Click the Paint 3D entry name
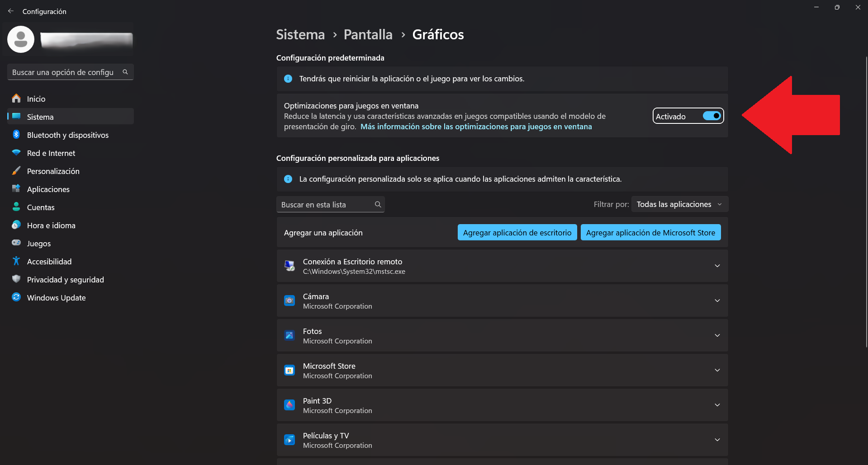The image size is (868, 465). coord(317,401)
